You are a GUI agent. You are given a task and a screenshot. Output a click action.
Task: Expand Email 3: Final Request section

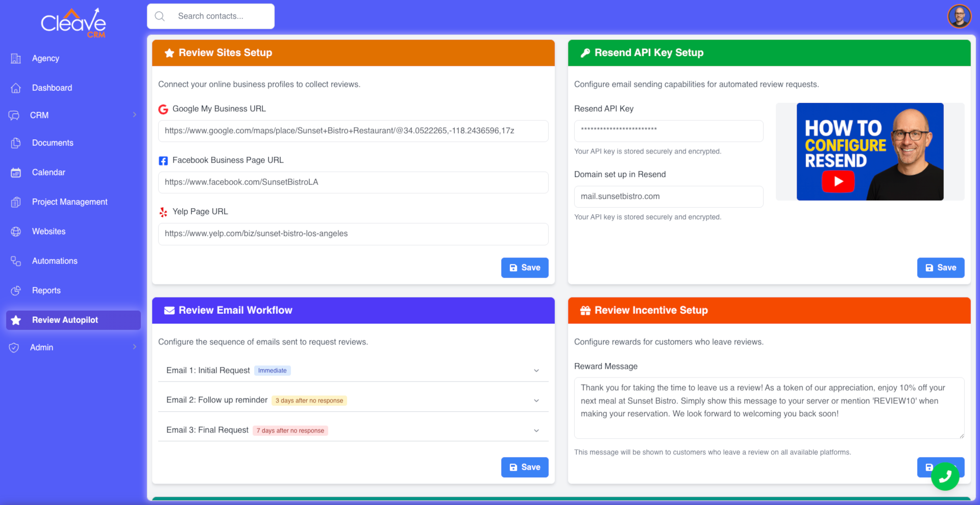click(x=536, y=431)
